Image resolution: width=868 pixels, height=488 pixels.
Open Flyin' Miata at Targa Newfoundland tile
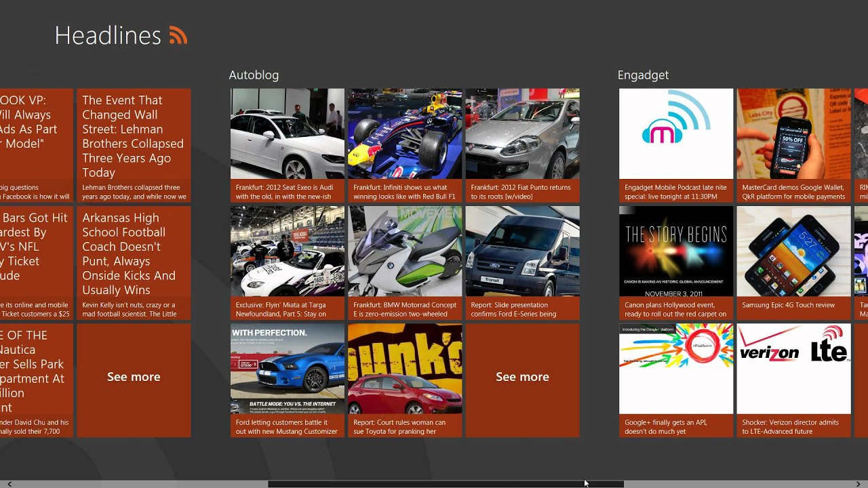click(x=288, y=263)
